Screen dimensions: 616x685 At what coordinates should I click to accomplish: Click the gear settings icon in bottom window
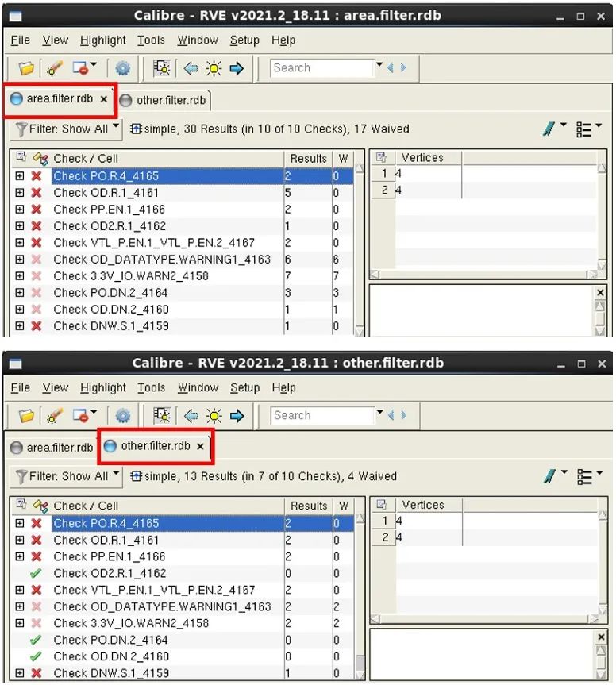(x=123, y=415)
